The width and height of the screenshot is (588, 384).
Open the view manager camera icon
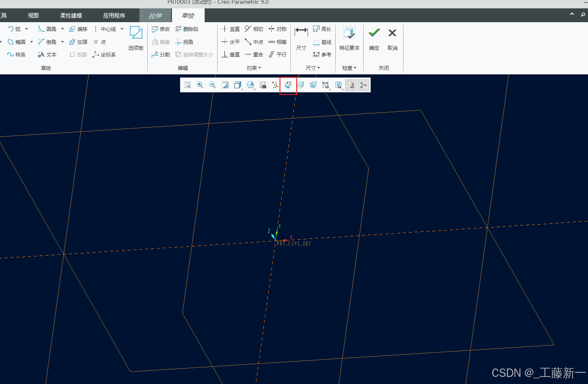[263, 85]
